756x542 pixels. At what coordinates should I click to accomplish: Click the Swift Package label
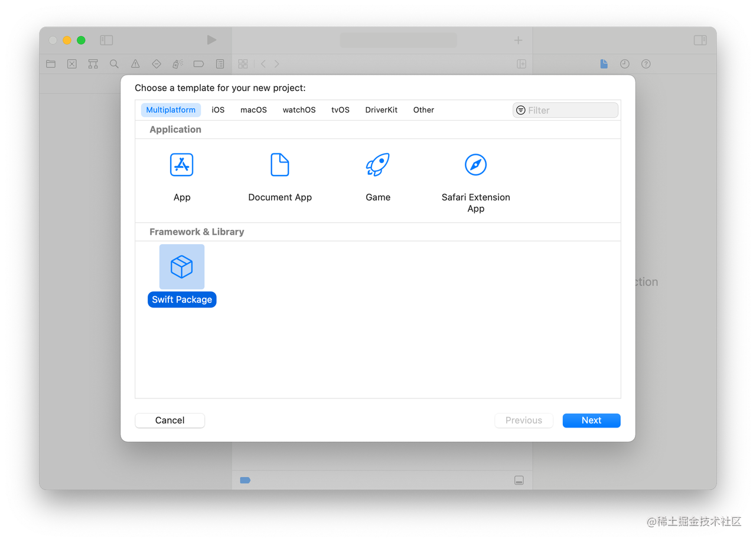(x=182, y=300)
